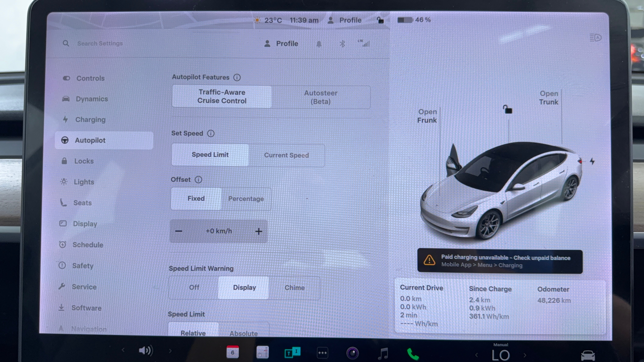Show Autopilot Features info icon
The image size is (644, 362).
pyautogui.click(x=237, y=77)
